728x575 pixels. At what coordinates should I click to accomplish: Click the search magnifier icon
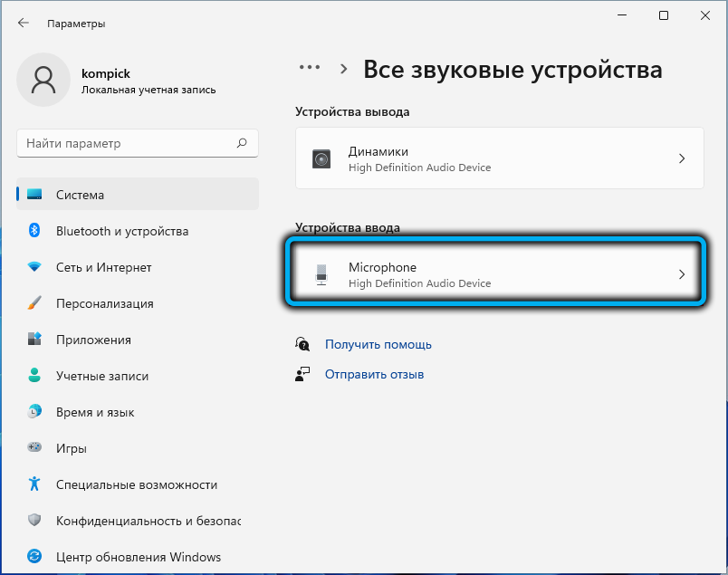click(x=242, y=143)
